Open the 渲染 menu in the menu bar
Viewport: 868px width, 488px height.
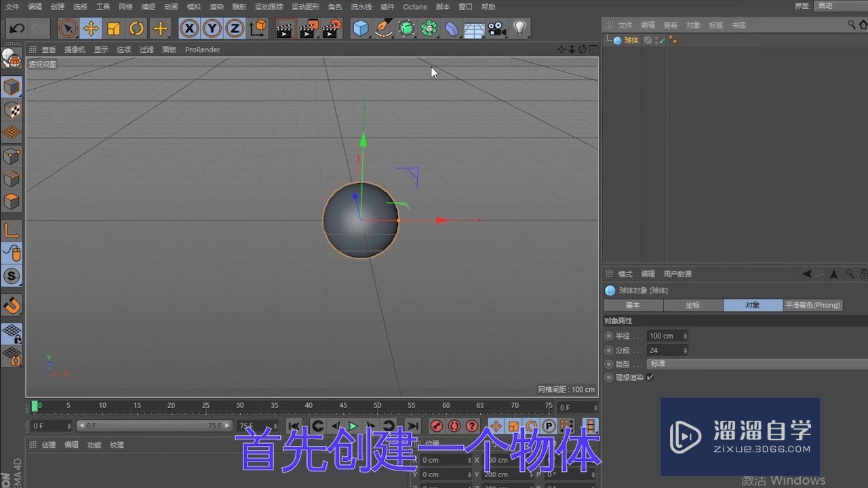216,7
